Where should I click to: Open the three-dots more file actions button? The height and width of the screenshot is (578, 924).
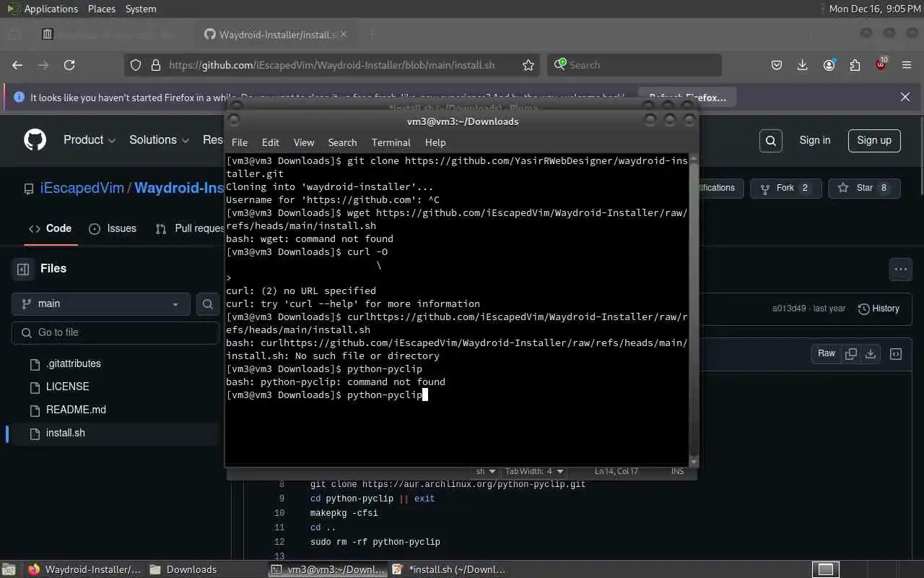tap(901, 269)
